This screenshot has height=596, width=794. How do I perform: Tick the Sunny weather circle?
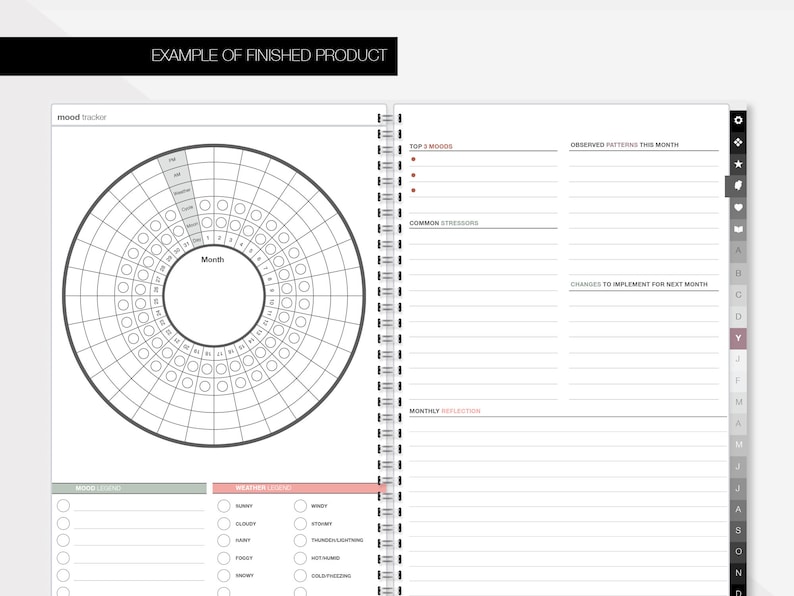(x=224, y=506)
